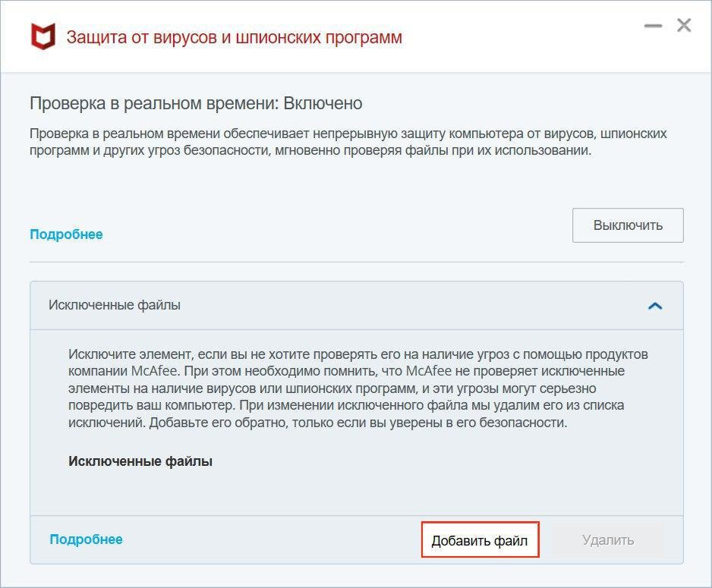This screenshot has width=712, height=588.
Task: Select the bold «Исключенные файлы» list label
Action: [140, 461]
